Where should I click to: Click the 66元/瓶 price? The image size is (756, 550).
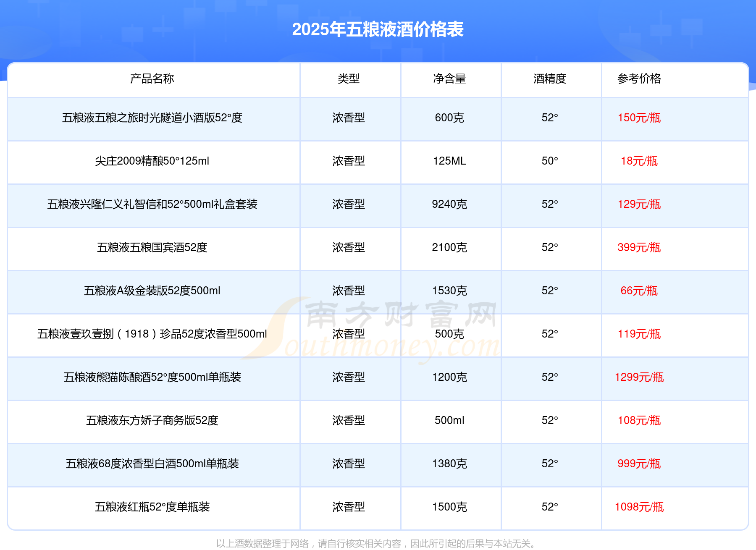[x=639, y=291]
